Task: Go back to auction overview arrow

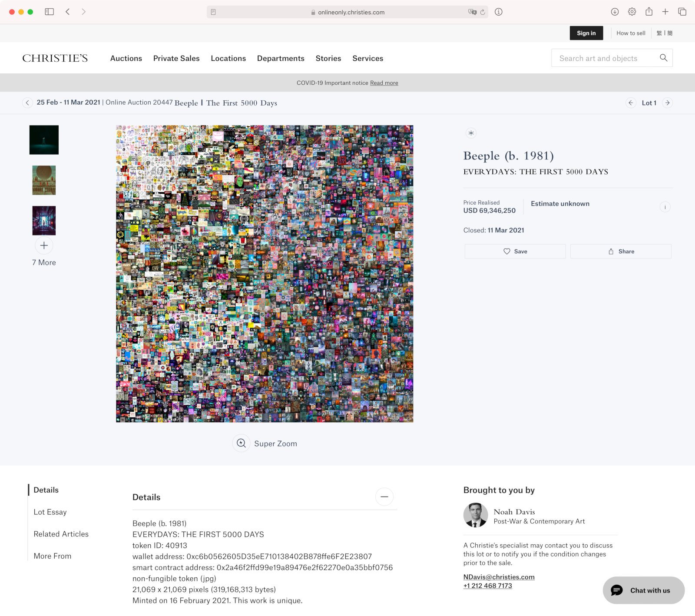Action: pos(27,103)
